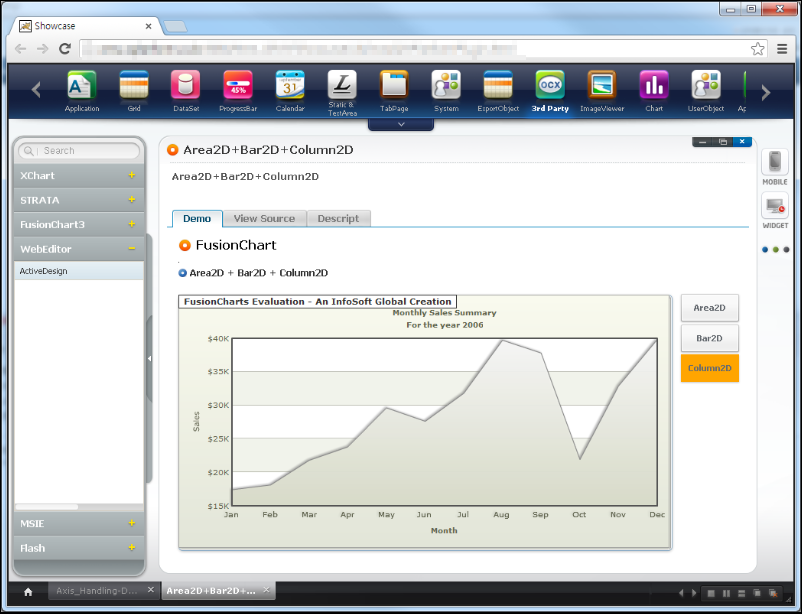Select Area2D + Bar2D + Column2D radio button
Viewport: 802px width, 614px height.
pos(183,273)
